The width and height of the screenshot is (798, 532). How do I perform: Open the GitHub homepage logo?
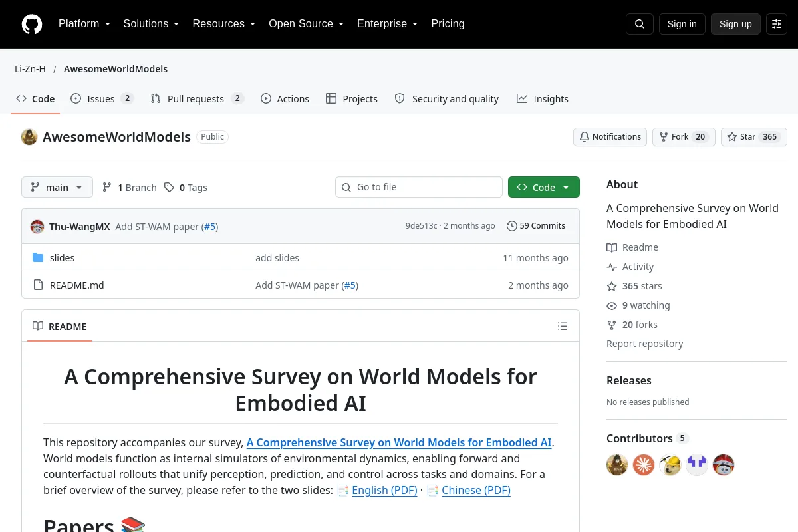[x=32, y=24]
